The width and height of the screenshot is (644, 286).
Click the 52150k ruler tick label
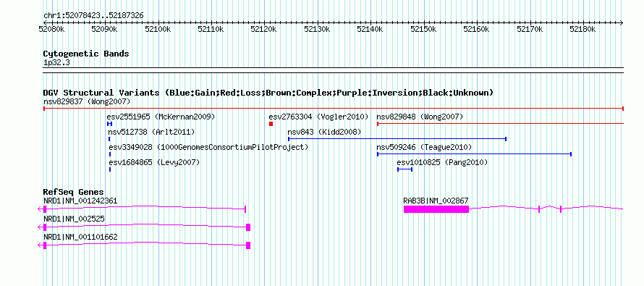423,29
